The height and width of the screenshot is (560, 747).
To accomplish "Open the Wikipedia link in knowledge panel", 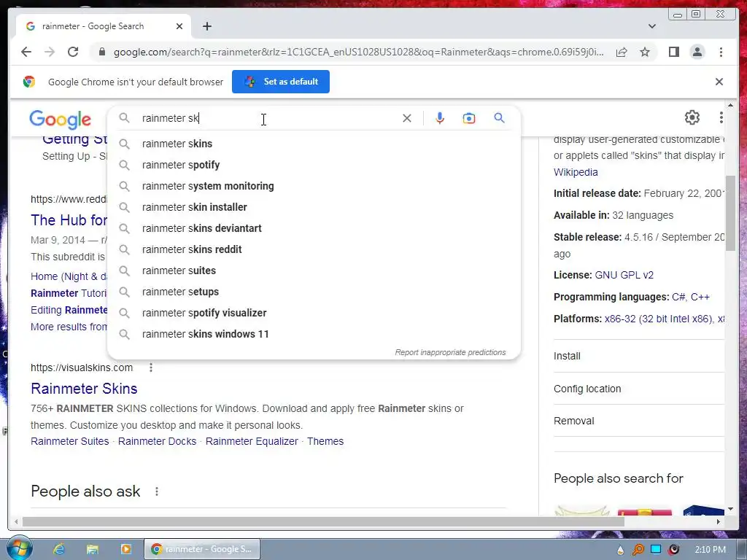I will click(576, 172).
